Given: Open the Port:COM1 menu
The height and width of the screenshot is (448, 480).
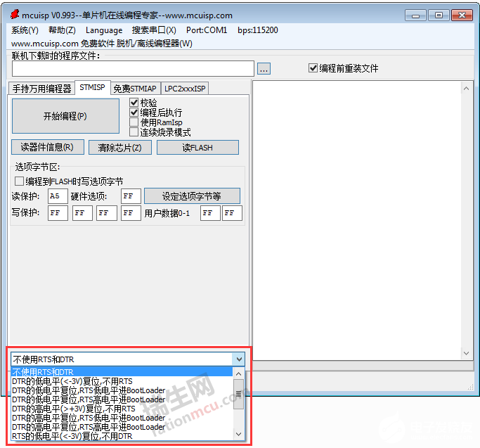Looking at the screenshot, I should pyautogui.click(x=207, y=30).
